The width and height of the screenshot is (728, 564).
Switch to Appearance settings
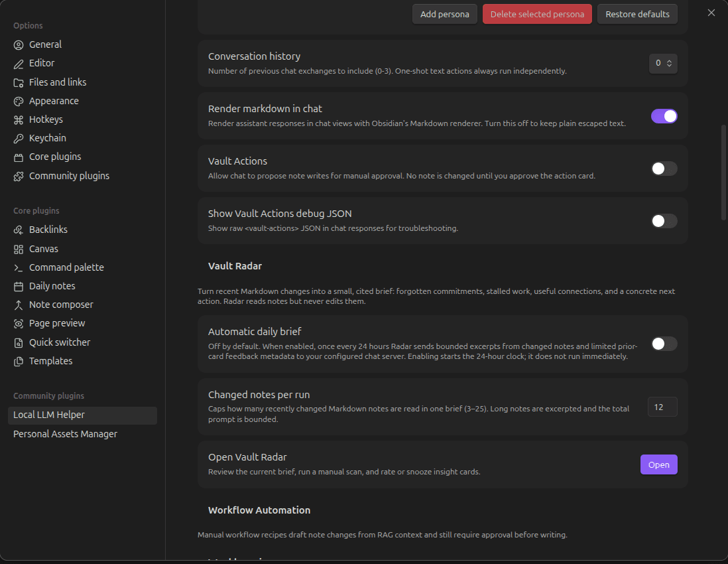pos(83,101)
